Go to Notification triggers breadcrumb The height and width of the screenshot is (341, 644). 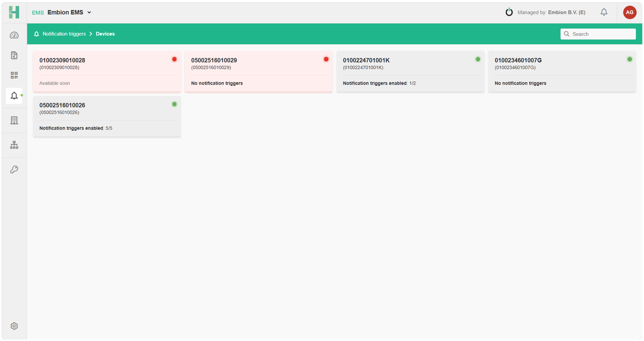(x=64, y=34)
